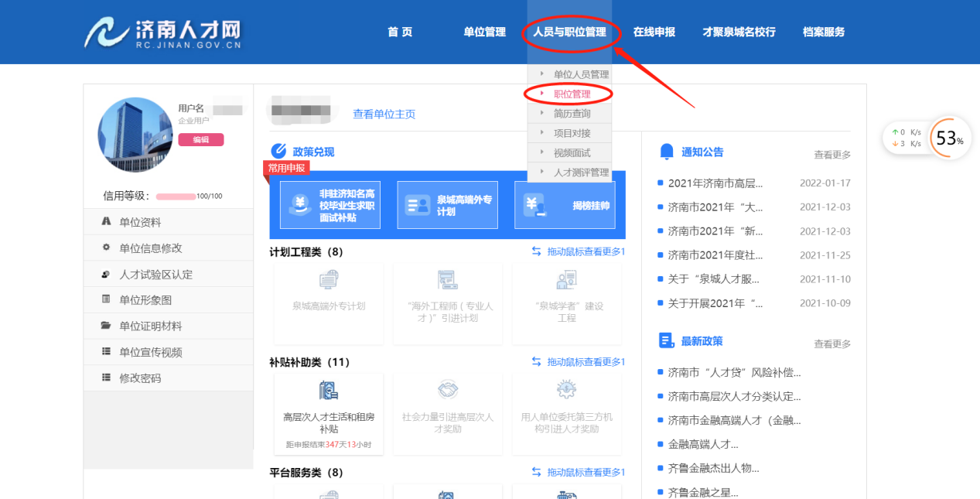The image size is (980, 499).
Task: Click the 通知公告 bell icon
Action: point(667,152)
